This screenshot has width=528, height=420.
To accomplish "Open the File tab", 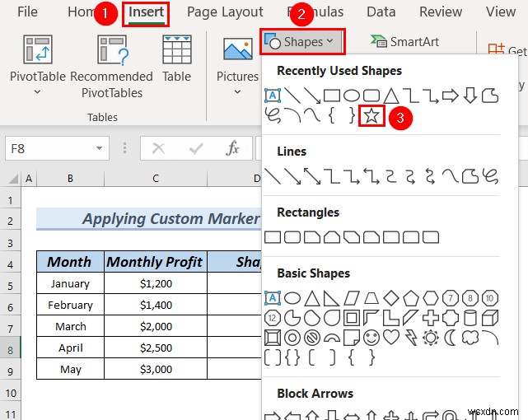I will pos(27,12).
